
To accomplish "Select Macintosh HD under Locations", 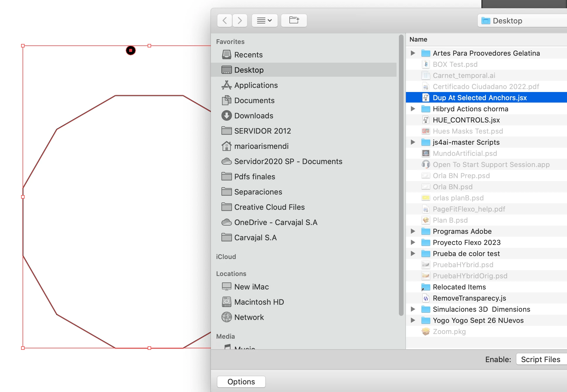I will 259,302.
